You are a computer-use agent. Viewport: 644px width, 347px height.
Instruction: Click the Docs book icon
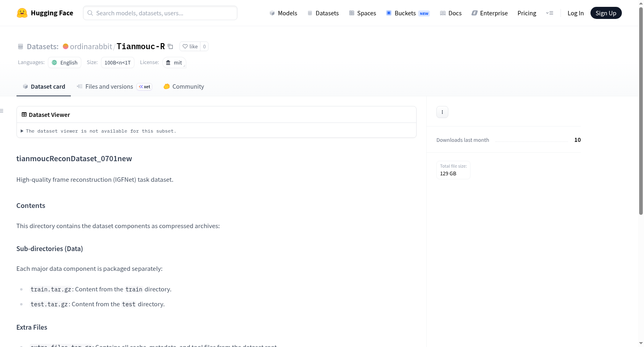point(443,13)
